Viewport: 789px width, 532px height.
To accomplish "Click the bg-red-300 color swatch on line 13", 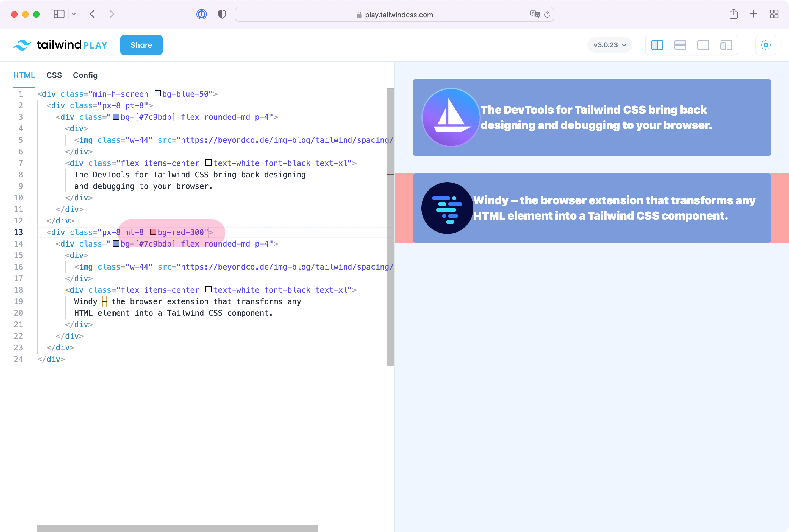I will (x=153, y=232).
